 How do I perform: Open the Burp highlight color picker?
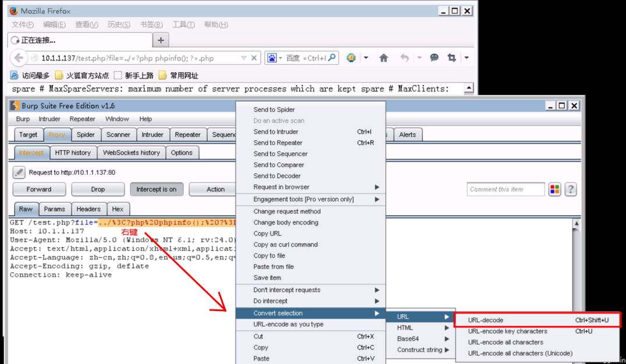(x=554, y=189)
